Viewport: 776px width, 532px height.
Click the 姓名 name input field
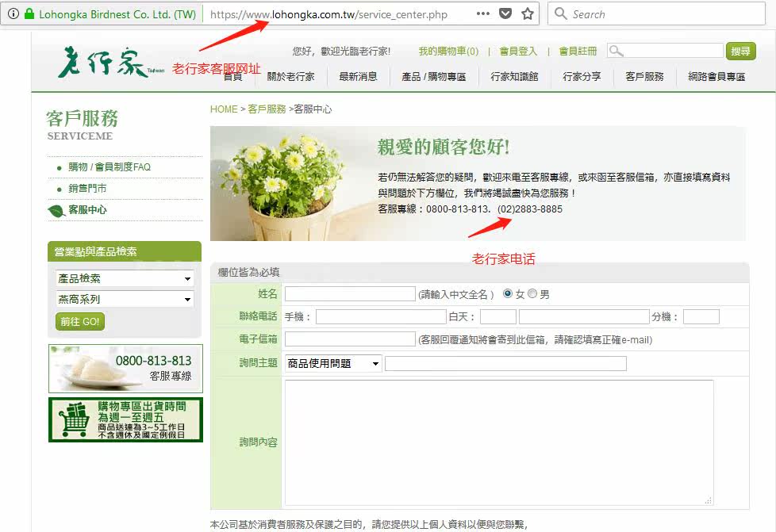350,294
